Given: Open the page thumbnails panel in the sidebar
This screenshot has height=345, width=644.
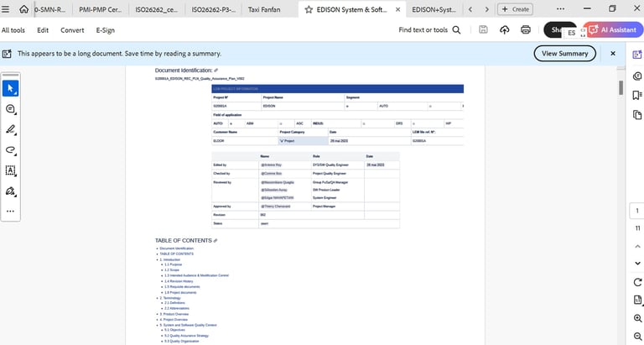Looking at the screenshot, I should click(x=637, y=115).
